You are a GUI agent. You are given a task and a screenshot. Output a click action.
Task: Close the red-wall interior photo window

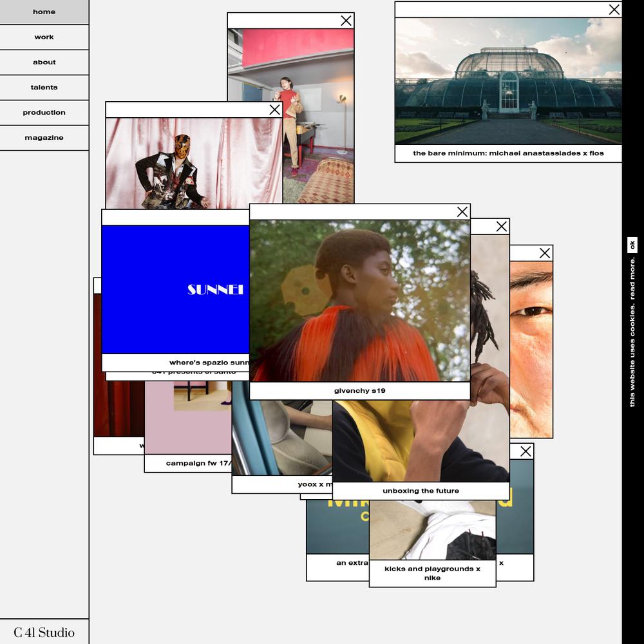pyautogui.click(x=346, y=21)
